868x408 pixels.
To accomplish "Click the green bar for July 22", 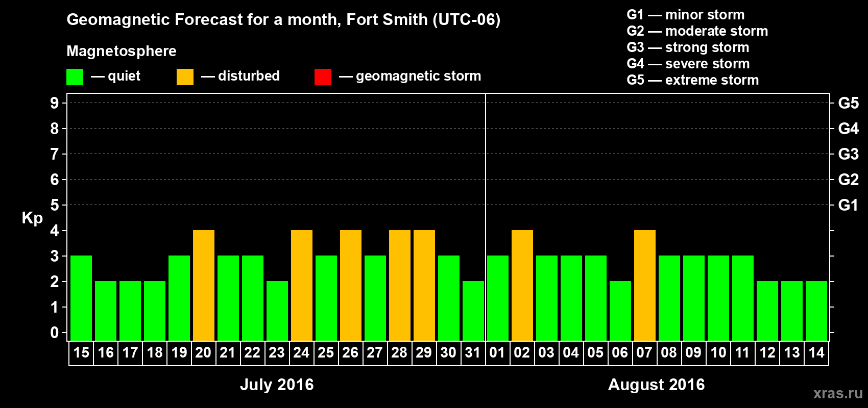I will coord(253,298).
